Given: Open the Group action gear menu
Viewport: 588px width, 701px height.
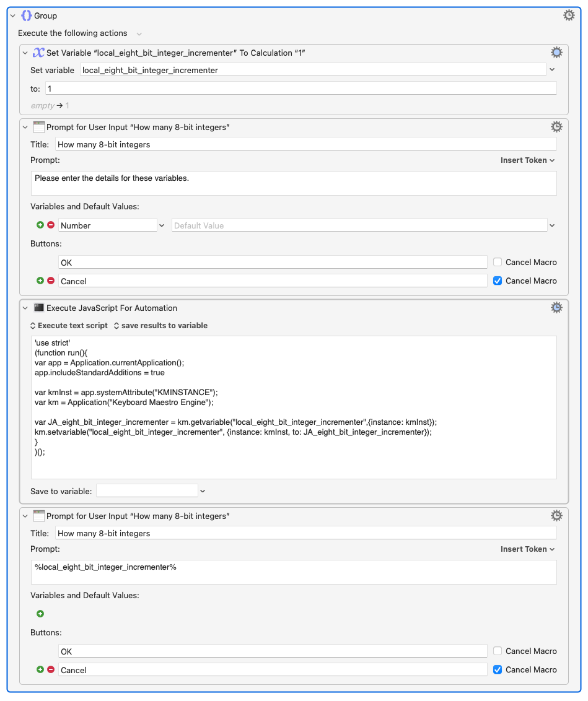Looking at the screenshot, I should [x=568, y=15].
